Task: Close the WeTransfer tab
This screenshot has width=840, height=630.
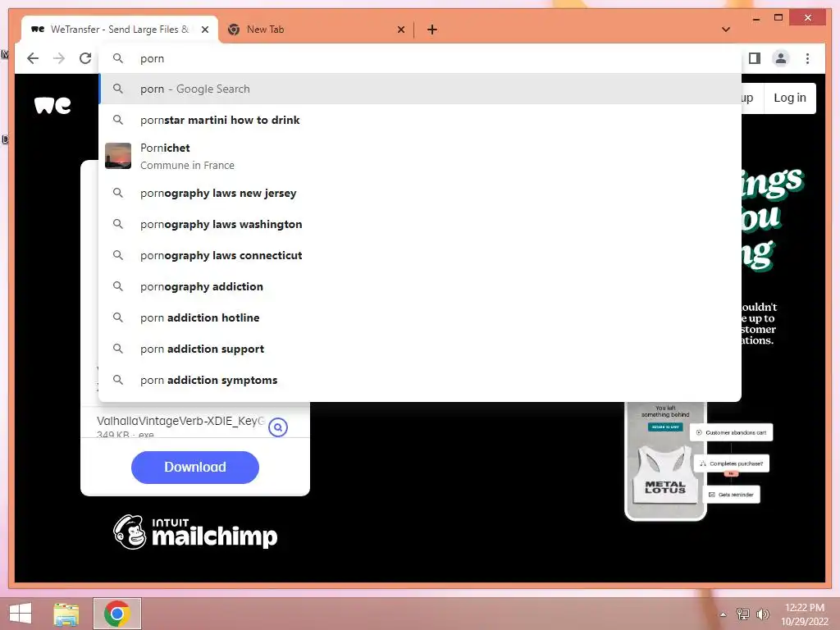Action: click(204, 30)
